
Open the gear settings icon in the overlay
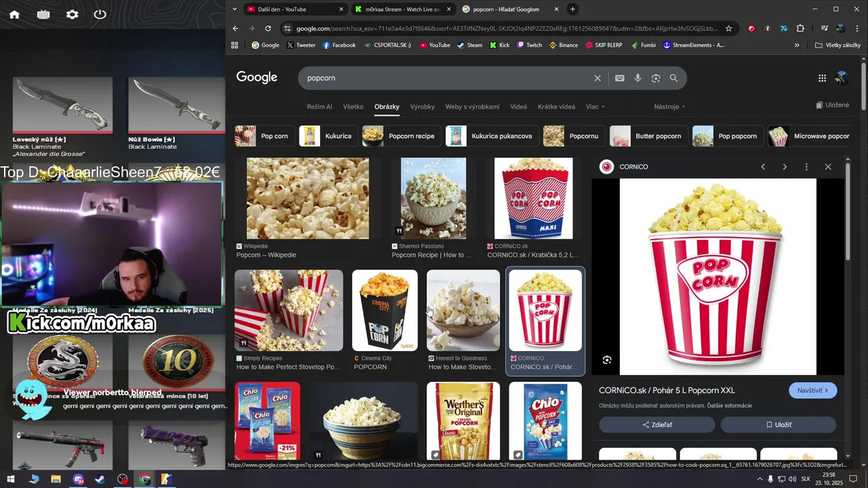click(x=72, y=14)
